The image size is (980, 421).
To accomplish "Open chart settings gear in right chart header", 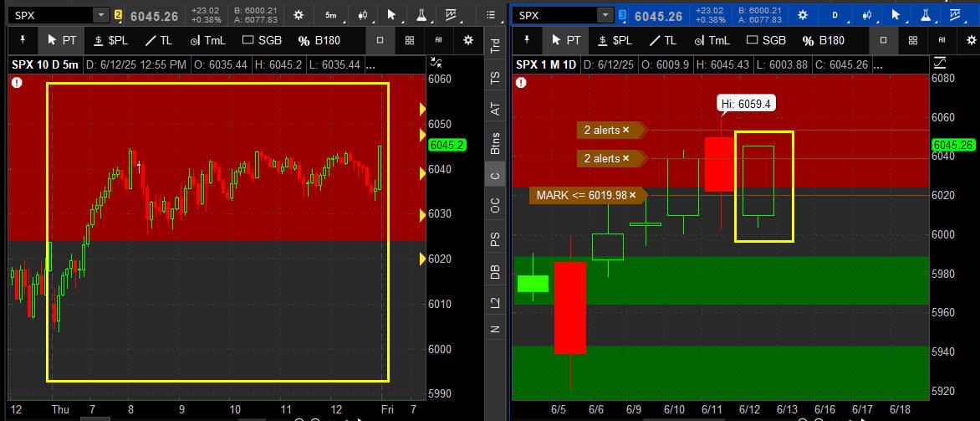I will (x=803, y=15).
